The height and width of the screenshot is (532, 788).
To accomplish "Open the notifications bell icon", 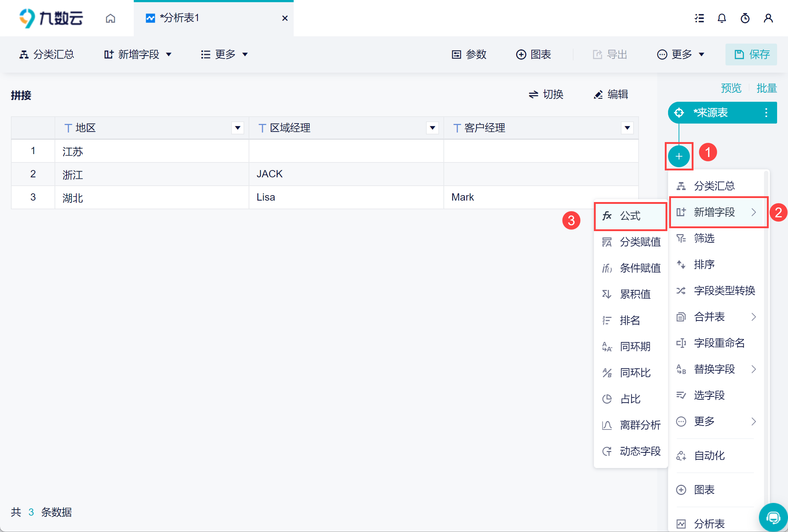I will click(722, 18).
